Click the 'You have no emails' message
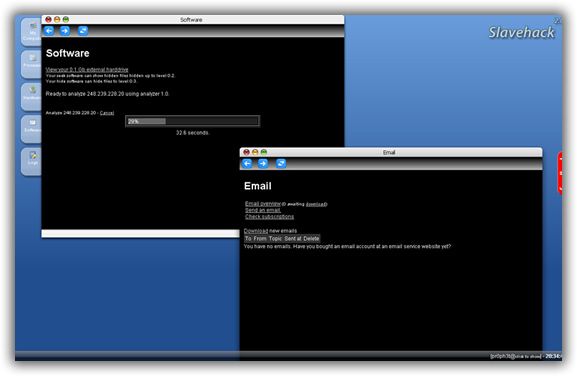577x376 pixels. 347,246
